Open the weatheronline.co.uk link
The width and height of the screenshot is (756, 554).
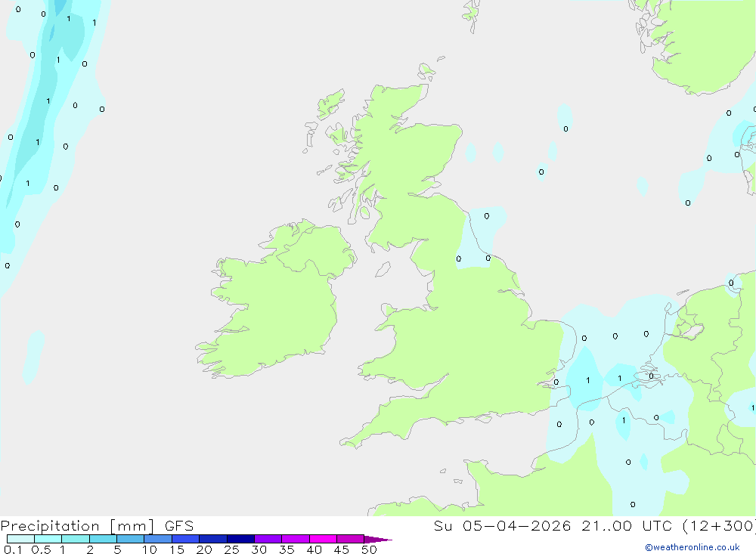692,547
